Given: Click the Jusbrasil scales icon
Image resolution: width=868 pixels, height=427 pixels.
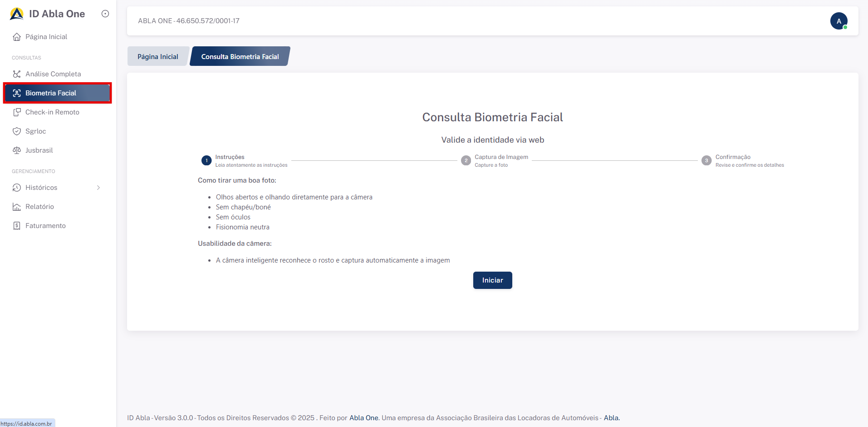Looking at the screenshot, I should coord(17,150).
